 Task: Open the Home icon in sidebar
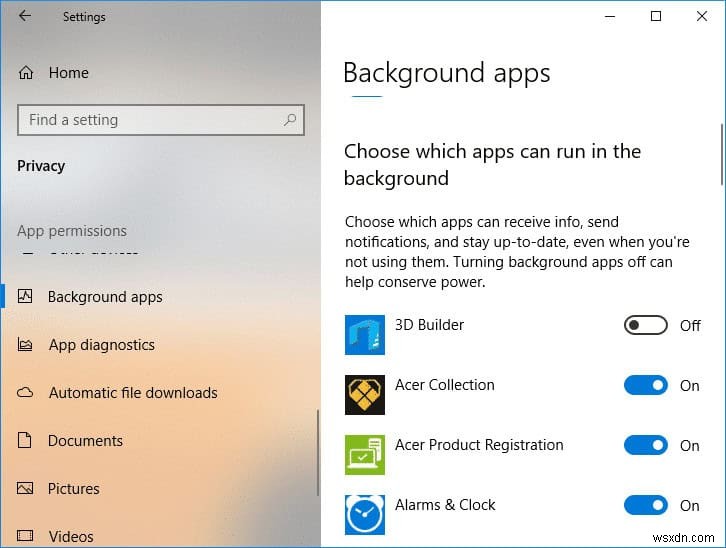(x=26, y=73)
